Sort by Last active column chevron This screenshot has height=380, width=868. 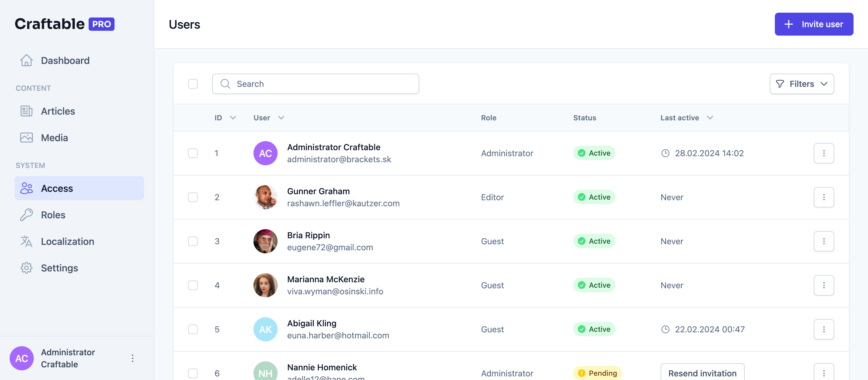(710, 118)
